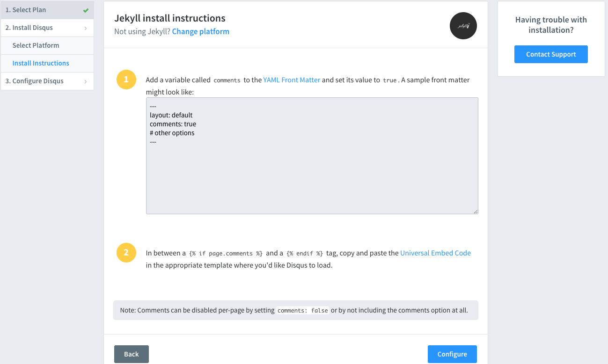The width and height of the screenshot is (608, 364).
Task: Click the '# other options' line
Action: pyautogui.click(x=172, y=133)
